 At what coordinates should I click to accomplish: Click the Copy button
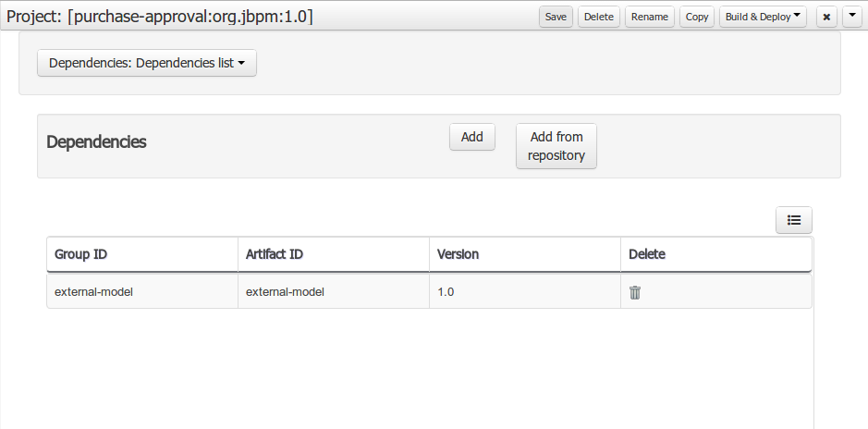(697, 17)
